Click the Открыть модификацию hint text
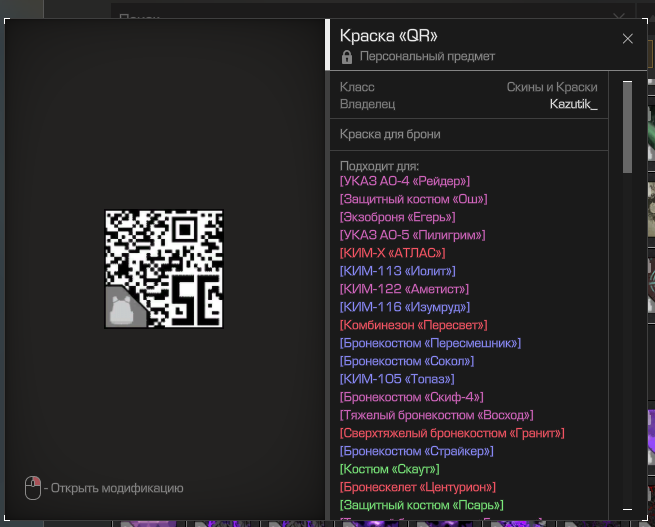The image size is (655, 527). click(117, 488)
